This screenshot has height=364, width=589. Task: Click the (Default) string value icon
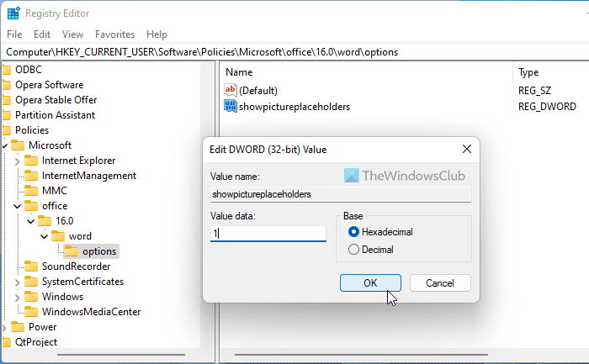231,90
